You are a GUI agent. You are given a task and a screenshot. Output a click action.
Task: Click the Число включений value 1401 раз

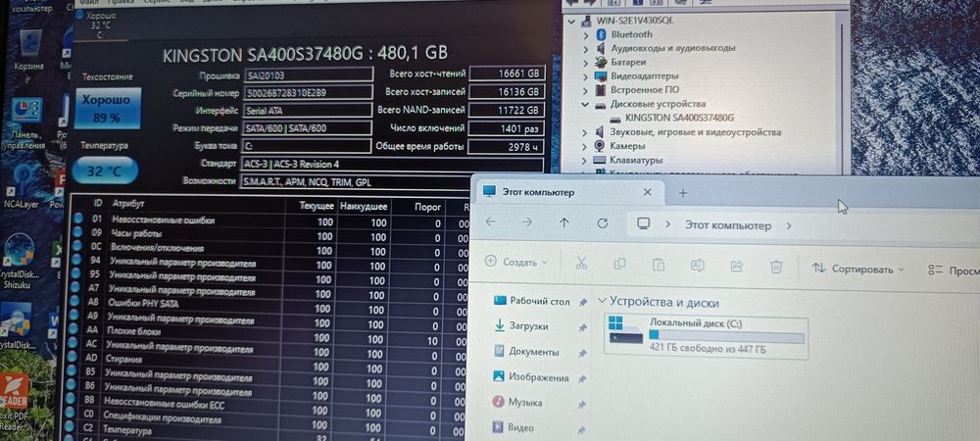click(x=506, y=128)
